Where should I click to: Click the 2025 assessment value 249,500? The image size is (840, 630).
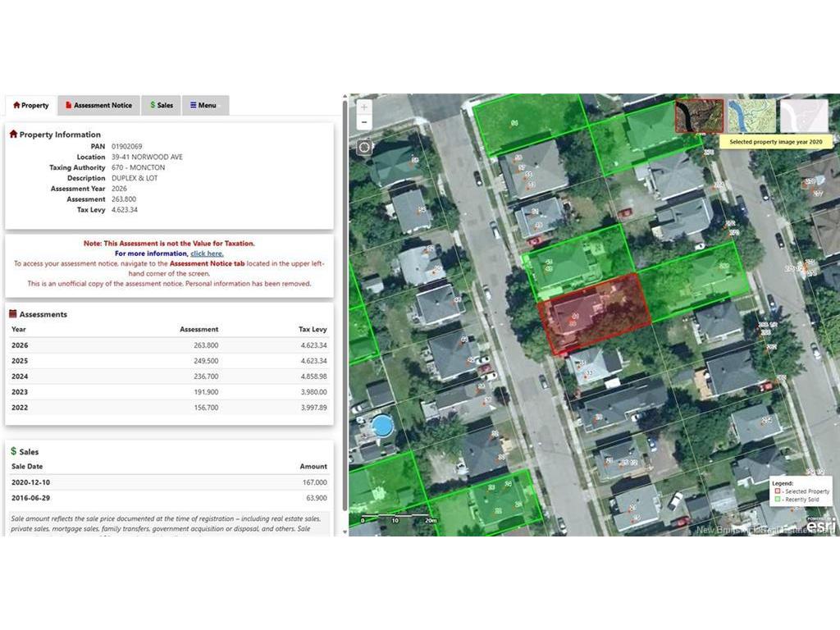point(206,361)
